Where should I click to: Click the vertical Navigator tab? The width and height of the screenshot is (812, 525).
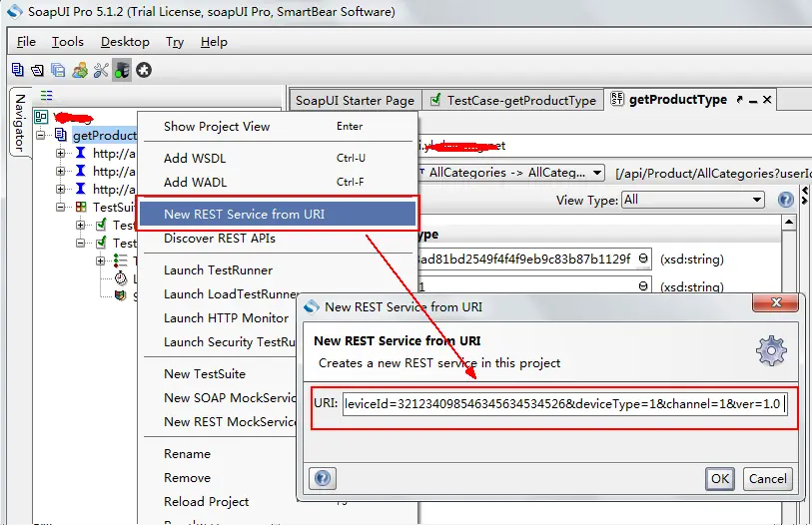tap(20, 122)
